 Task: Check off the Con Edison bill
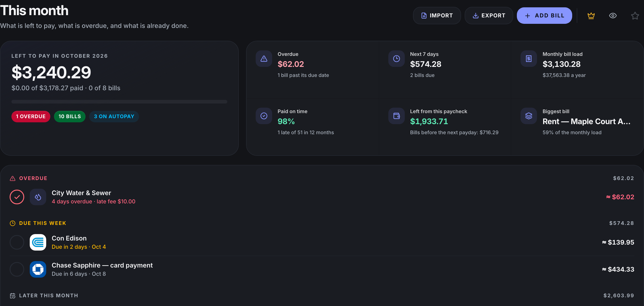[17, 242]
